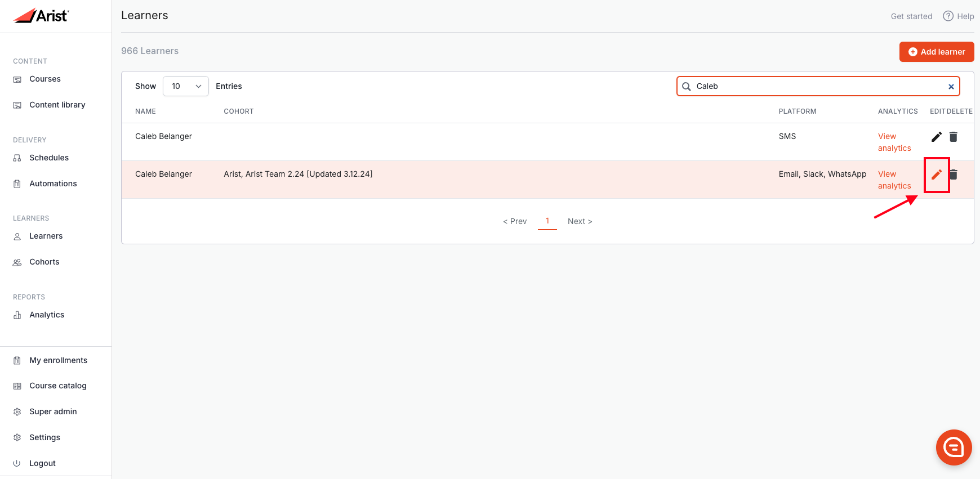The height and width of the screenshot is (479, 980).
Task: Click the Arist logo
Action: [41, 16]
